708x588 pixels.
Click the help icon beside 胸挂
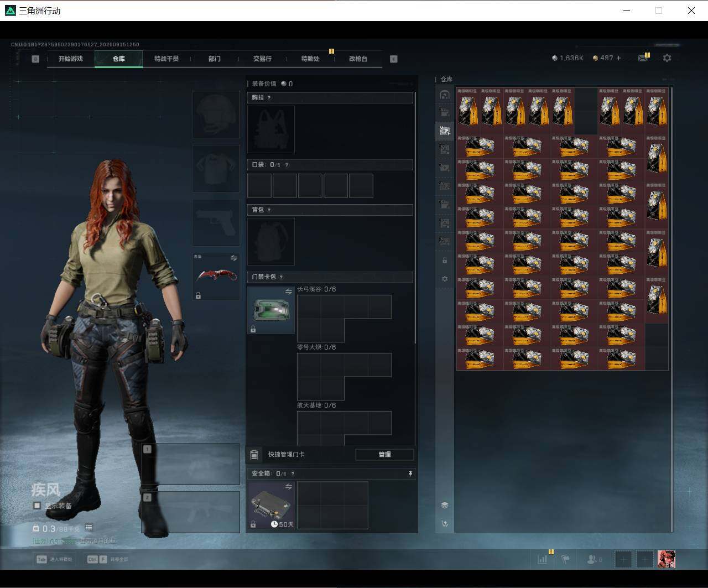tap(269, 98)
